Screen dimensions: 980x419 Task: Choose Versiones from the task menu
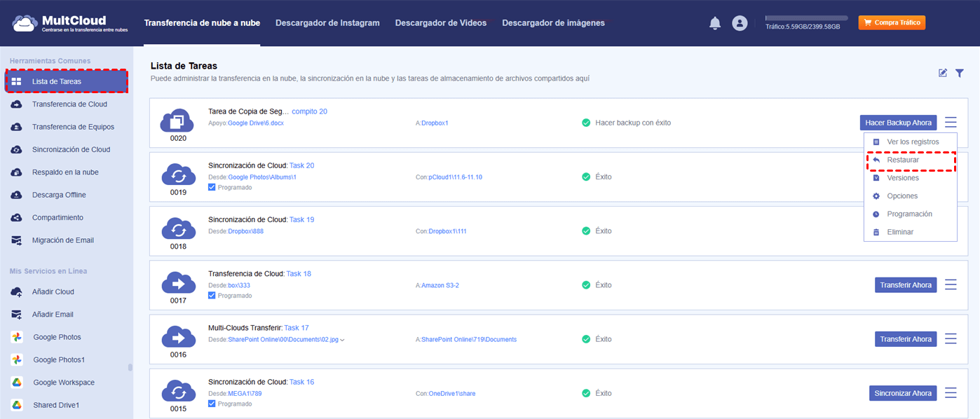tap(911, 178)
